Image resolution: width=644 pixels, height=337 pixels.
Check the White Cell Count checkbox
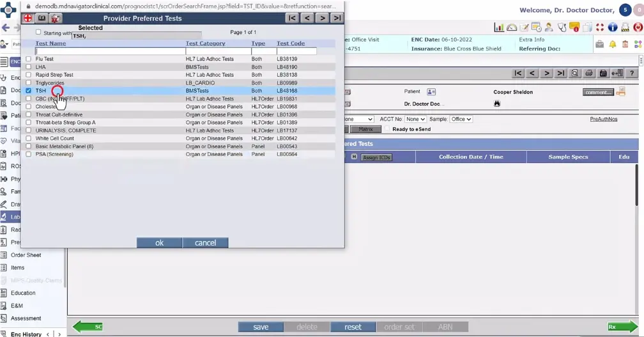click(x=28, y=138)
